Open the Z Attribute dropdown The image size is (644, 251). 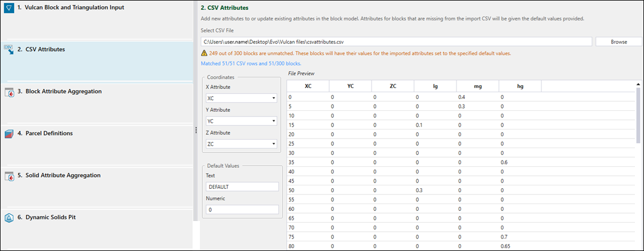tap(241, 144)
